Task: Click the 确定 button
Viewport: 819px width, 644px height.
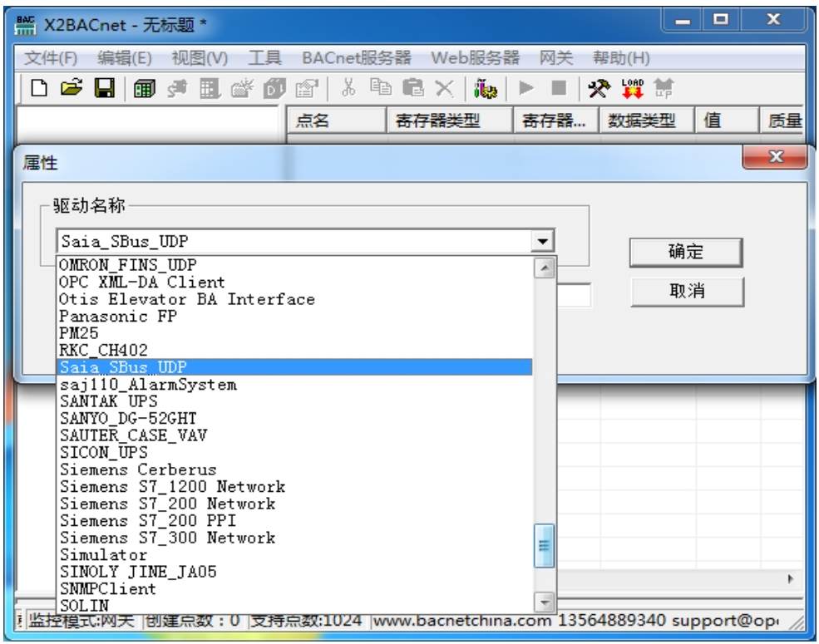Action: [686, 253]
